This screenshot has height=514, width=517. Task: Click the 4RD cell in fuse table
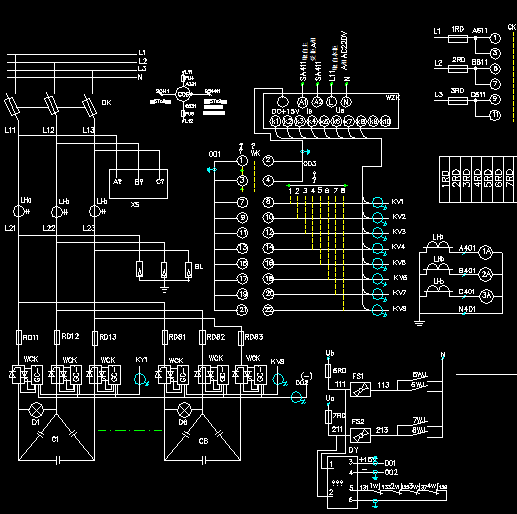coord(477,179)
